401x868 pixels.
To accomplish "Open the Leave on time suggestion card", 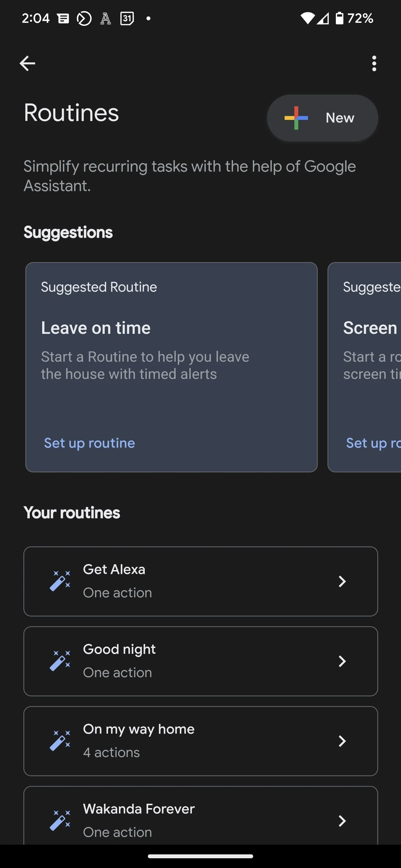I will [171, 367].
